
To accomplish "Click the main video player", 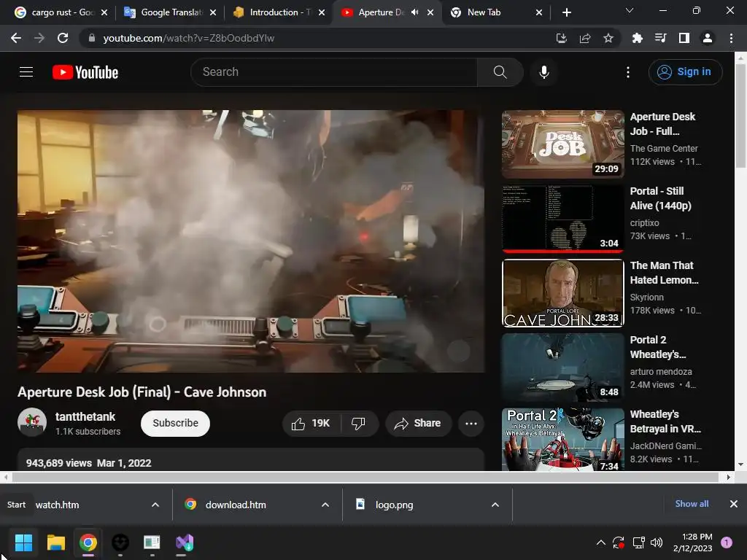I will click(x=251, y=241).
